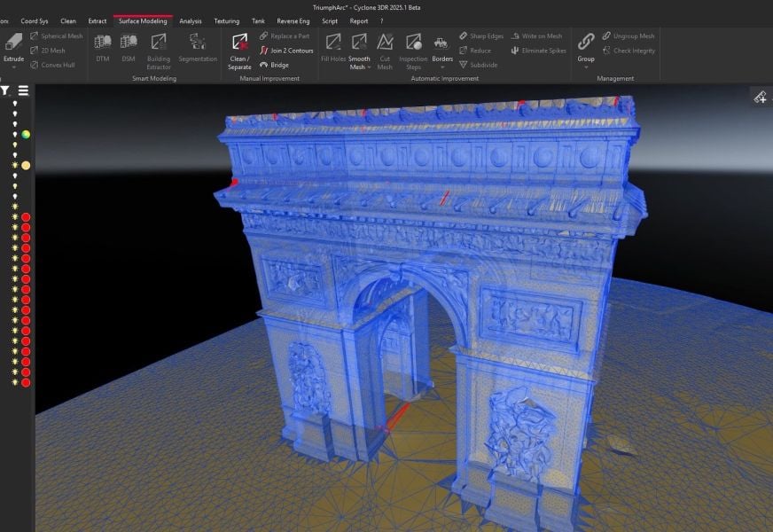The height and width of the screenshot is (532, 773).
Task: Click the Management group label
Action: coord(615,78)
